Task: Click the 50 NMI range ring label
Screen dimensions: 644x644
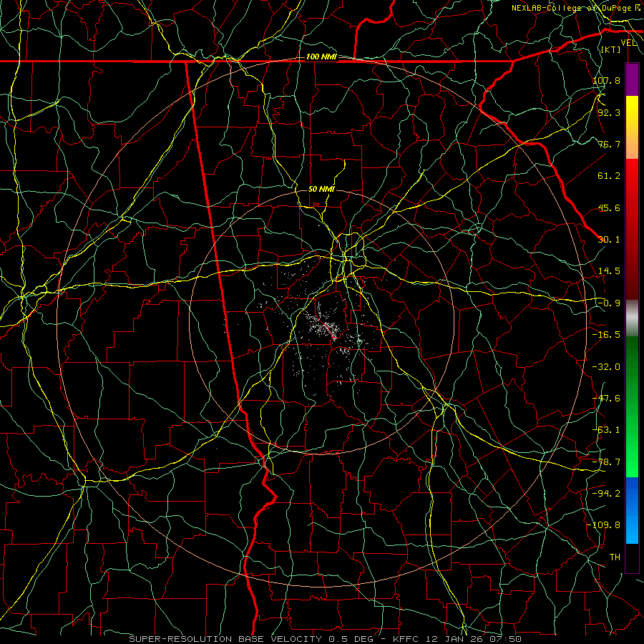Action: (x=321, y=189)
